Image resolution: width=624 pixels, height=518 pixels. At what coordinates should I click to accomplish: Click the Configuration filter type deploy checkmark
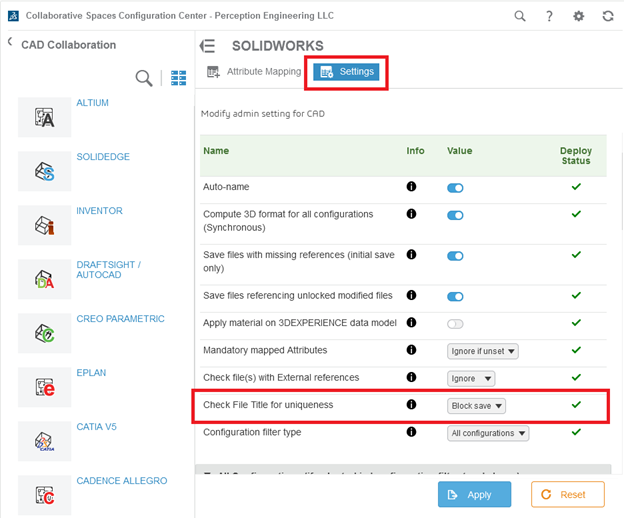pyautogui.click(x=576, y=432)
